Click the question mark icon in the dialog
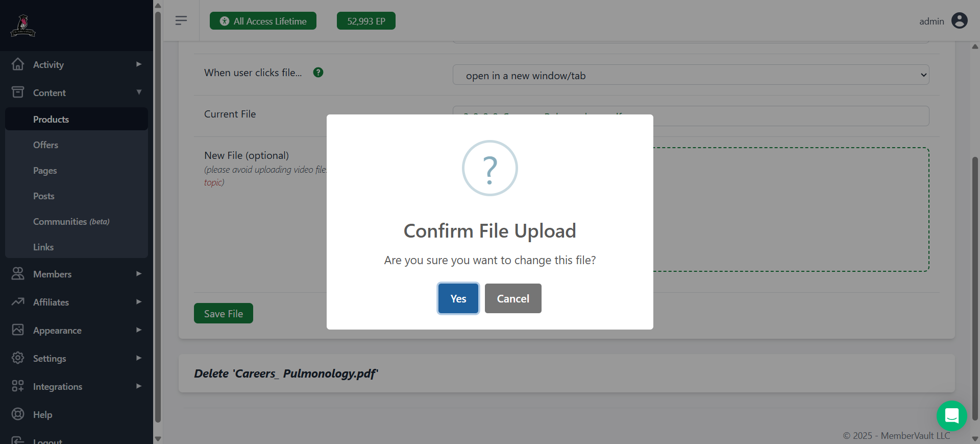The width and height of the screenshot is (980, 444). 490,168
